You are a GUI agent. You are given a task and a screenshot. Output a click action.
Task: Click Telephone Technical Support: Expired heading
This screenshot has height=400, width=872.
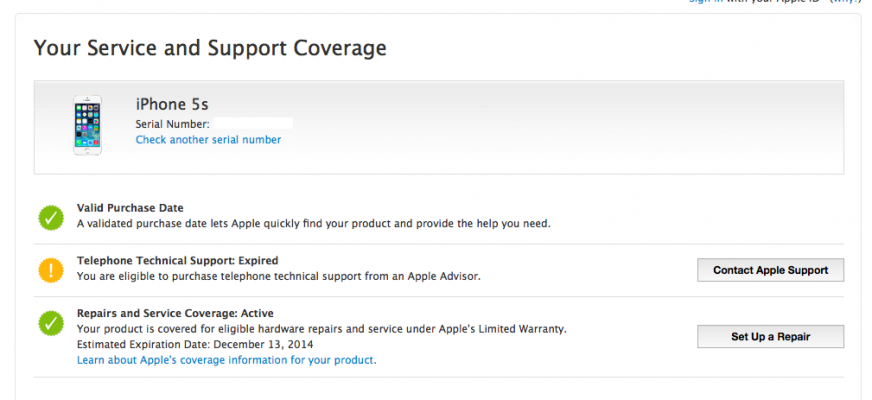pyautogui.click(x=177, y=260)
